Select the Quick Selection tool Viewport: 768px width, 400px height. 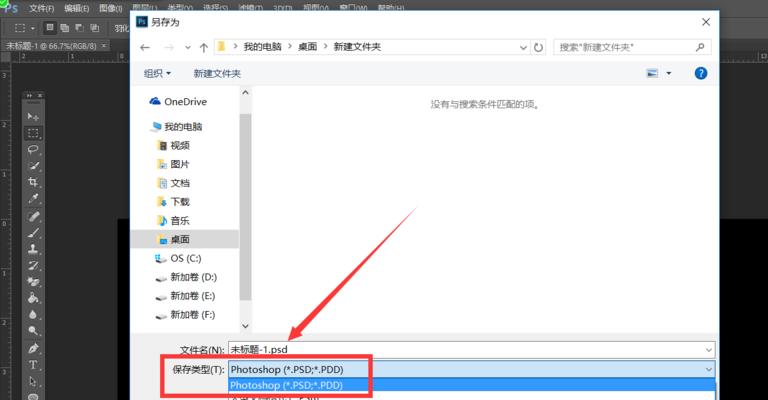(x=33, y=166)
